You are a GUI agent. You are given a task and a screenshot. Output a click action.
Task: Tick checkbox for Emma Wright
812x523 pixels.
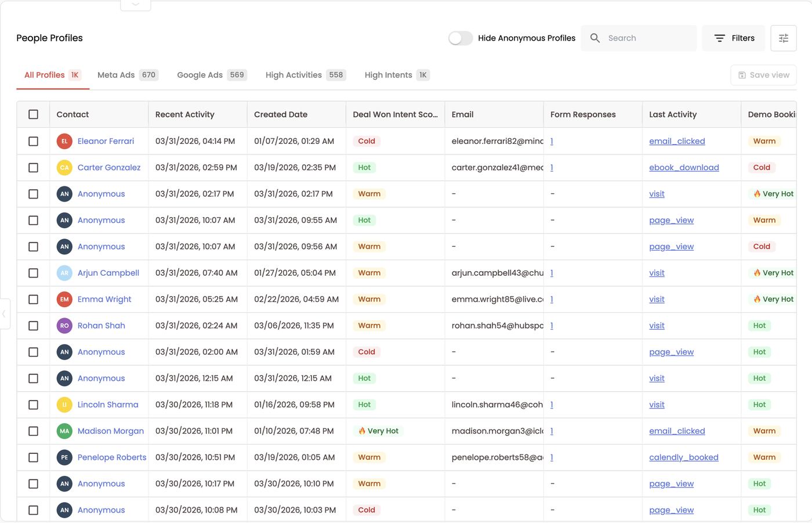tap(33, 300)
